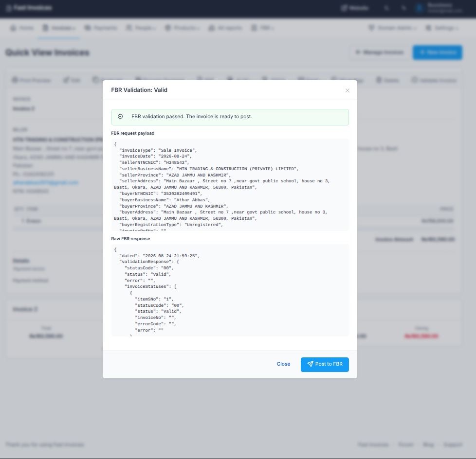Screen dimensions: 476x459
Task: Open the blurred Payments nav item
Action: click(x=101, y=28)
